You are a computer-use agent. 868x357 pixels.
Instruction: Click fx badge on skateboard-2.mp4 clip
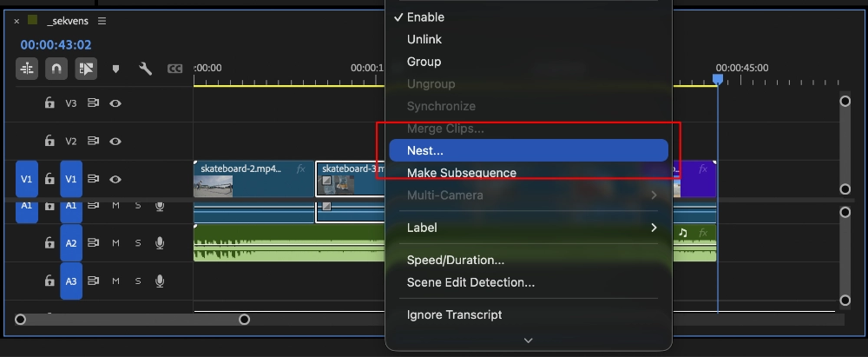tap(300, 169)
